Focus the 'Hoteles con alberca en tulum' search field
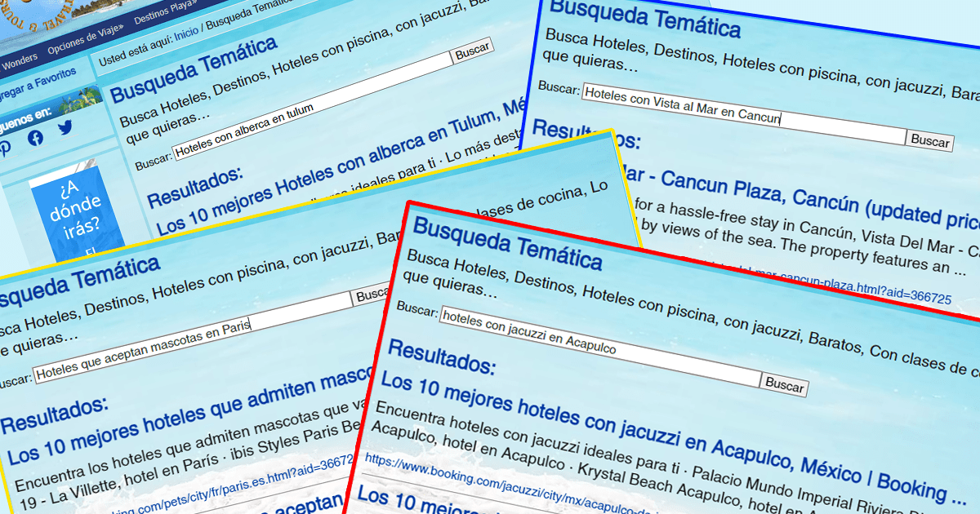 (312, 105)
